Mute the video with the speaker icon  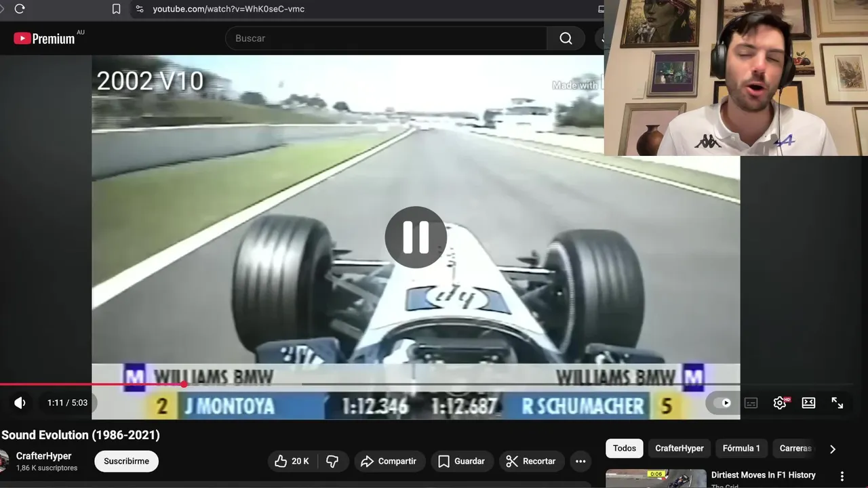(x=20, y=403)
